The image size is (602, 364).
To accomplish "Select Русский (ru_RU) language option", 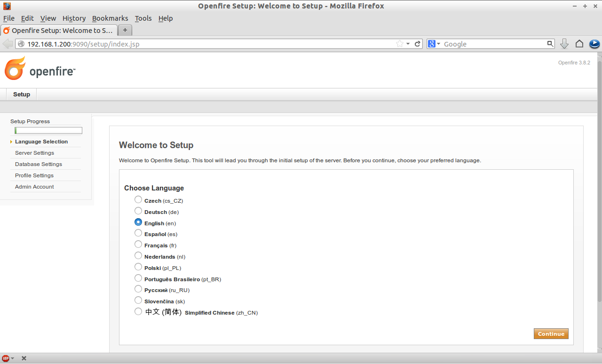I will (138, 289).
